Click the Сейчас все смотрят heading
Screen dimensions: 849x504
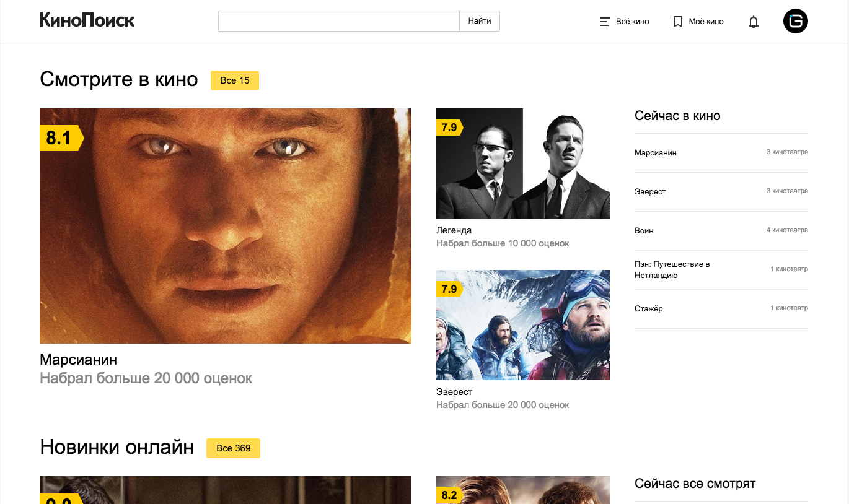click(x=695, y=484)
